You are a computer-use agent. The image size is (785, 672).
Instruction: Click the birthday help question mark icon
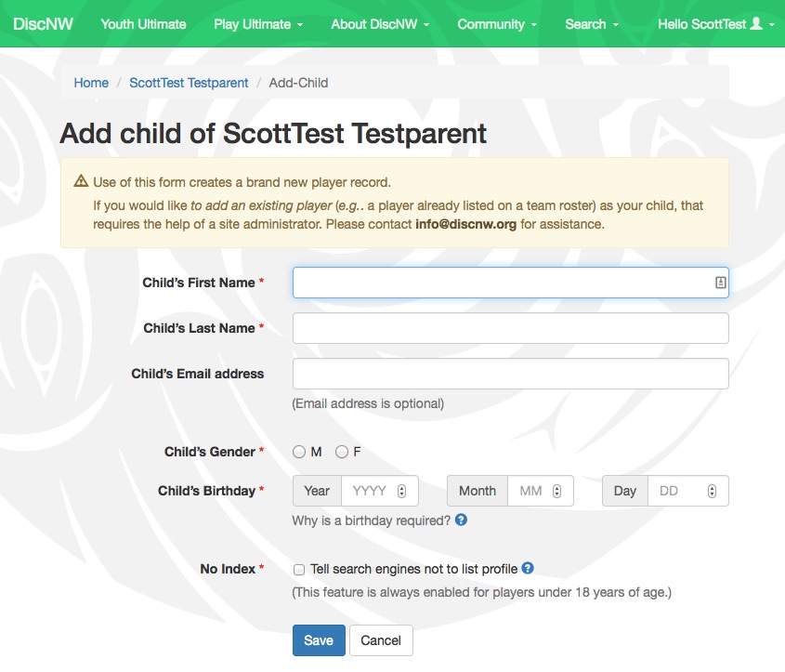(462, 520)
